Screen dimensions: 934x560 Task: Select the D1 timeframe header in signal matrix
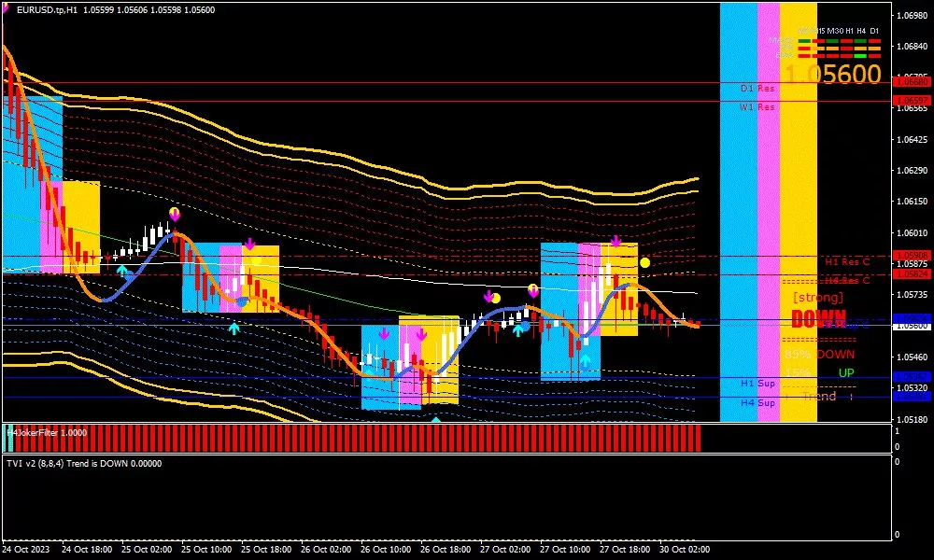click(874, 31)
